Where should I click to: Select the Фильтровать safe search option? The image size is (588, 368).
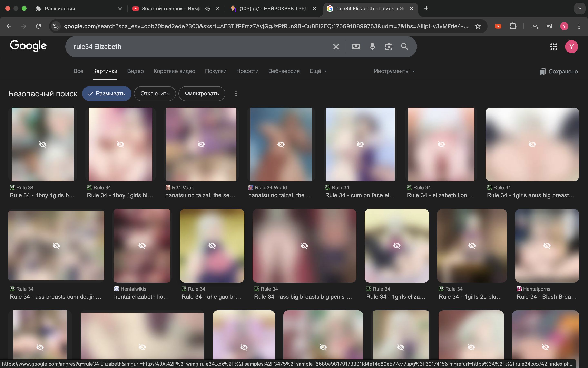[x=202, y=94]
